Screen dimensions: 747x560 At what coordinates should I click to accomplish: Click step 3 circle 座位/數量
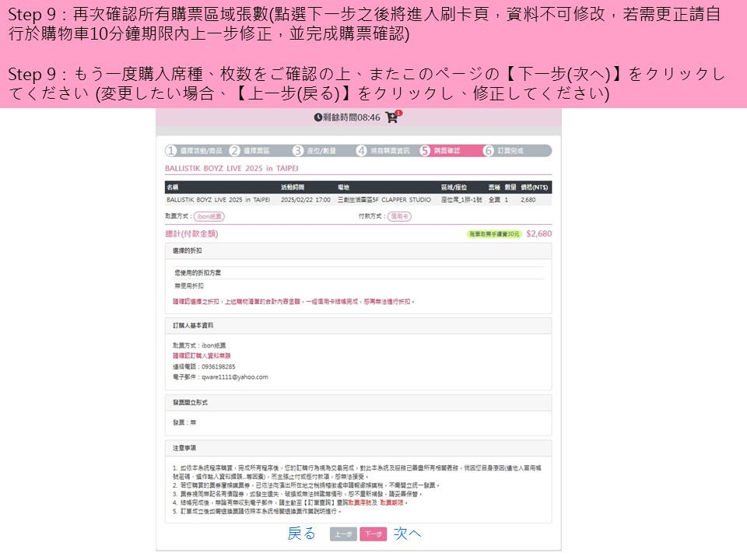tap(298, 151)
